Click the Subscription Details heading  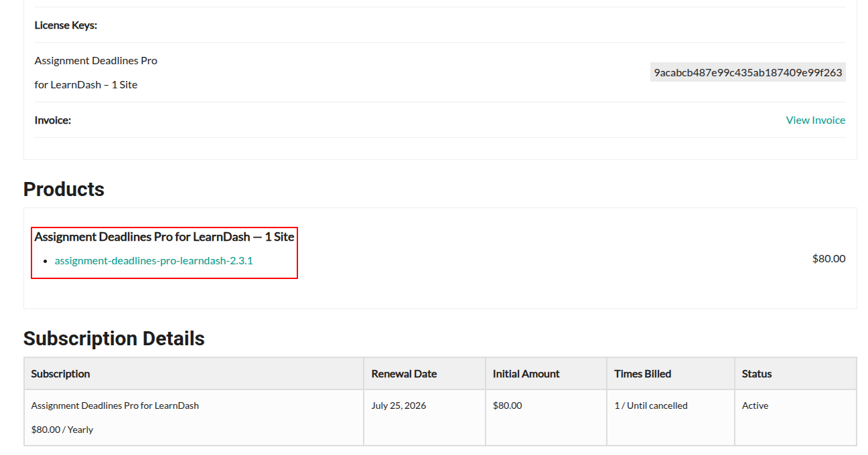(x=114, y=339)
